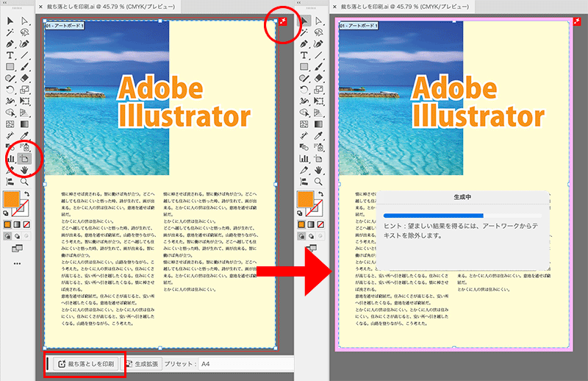This screenshot has height=381, width=588.
Task: Swap fill and stroke in left window
Action: 26,194
